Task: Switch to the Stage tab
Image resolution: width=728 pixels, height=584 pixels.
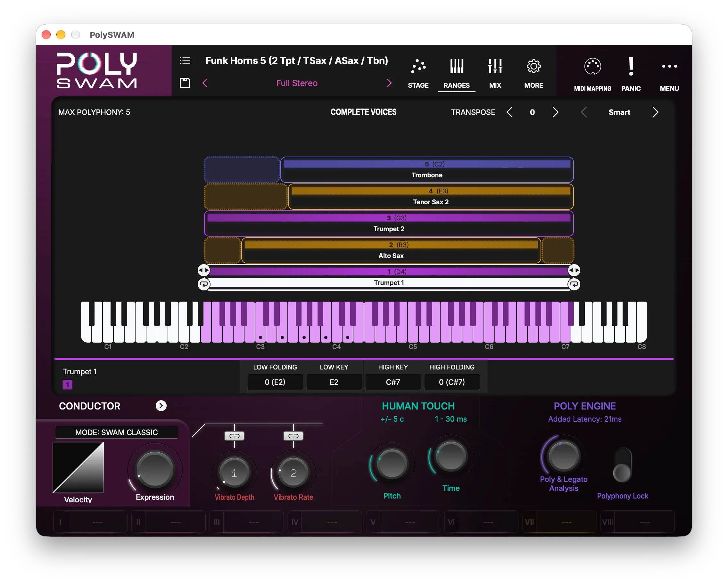Action: pos(418,73)
